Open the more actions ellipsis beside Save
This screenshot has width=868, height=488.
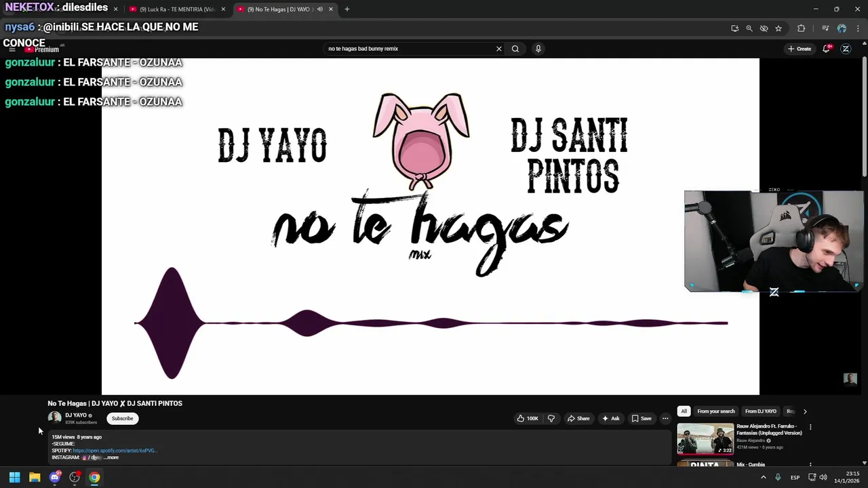665,418
